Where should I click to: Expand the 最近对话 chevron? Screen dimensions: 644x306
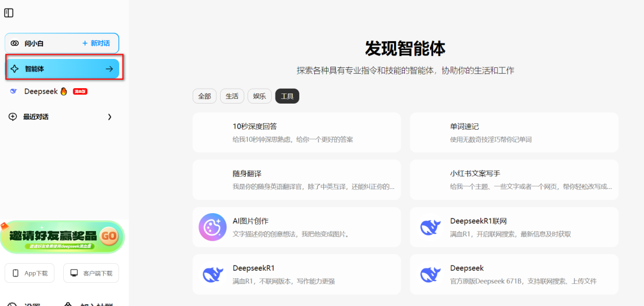click(110, 117)
